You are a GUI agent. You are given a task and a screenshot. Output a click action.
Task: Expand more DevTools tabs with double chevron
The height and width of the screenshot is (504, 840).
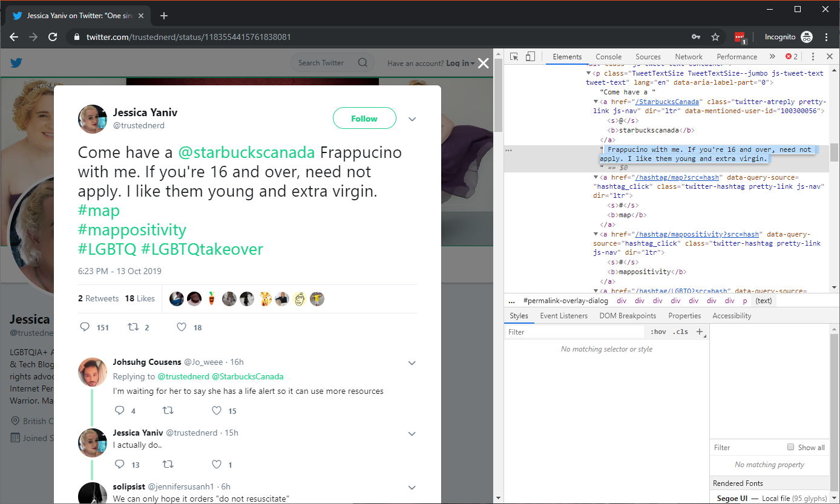tap(772, 56)
